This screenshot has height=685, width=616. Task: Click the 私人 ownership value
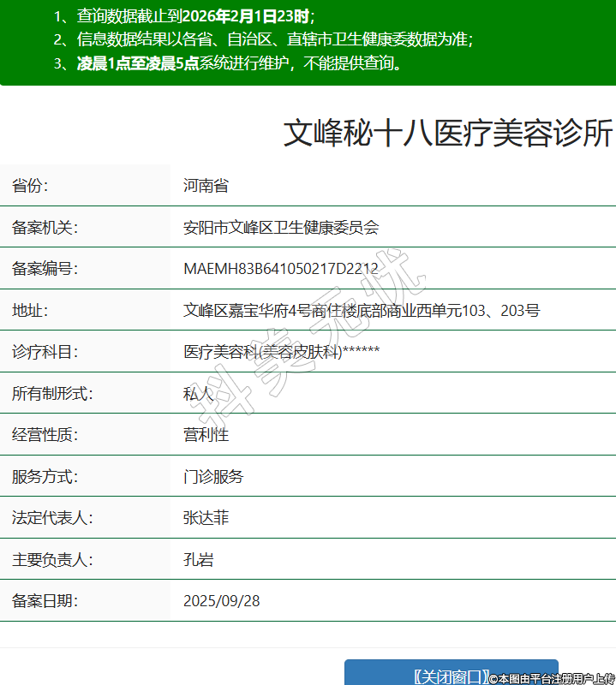198,394
